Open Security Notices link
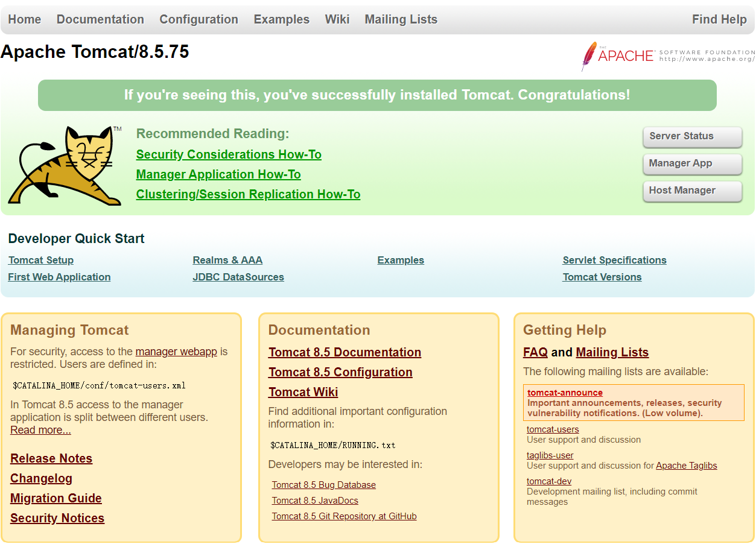 tap(57, 518)
